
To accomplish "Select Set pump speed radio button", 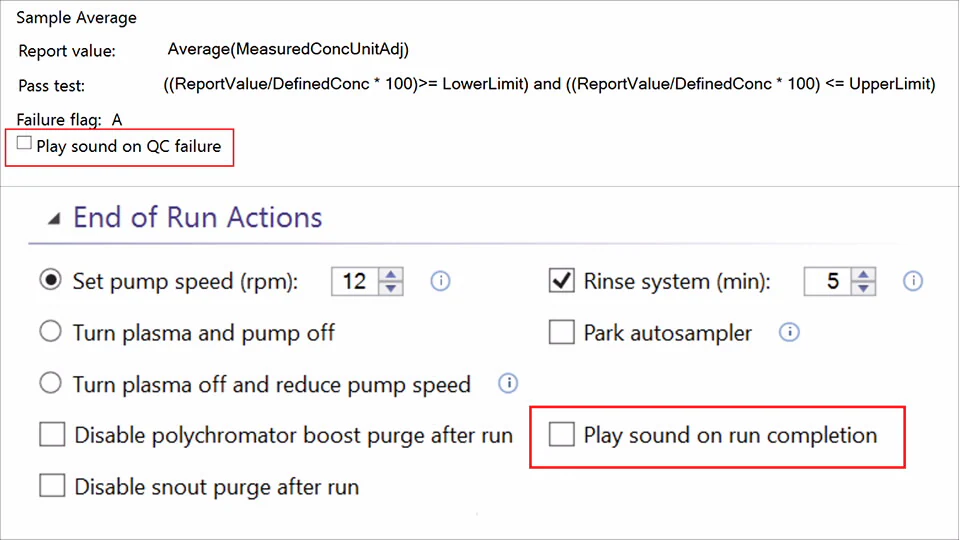I will 51,281.
